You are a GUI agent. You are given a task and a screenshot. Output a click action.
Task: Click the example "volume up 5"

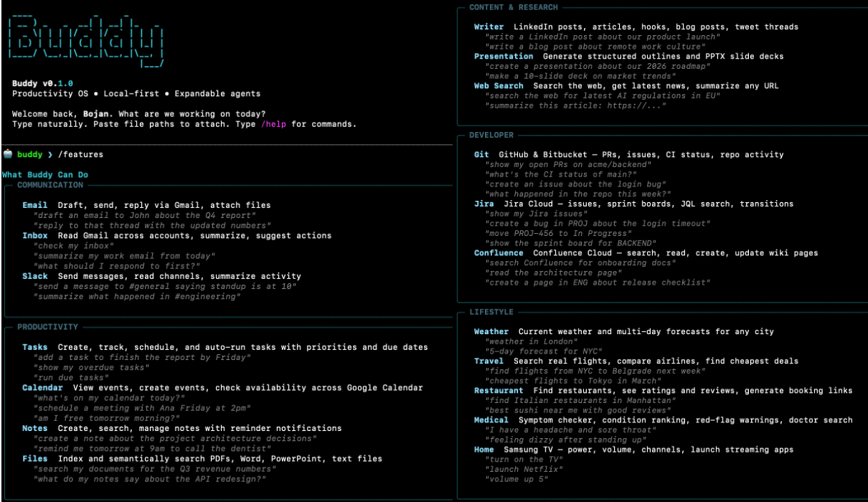516,479
